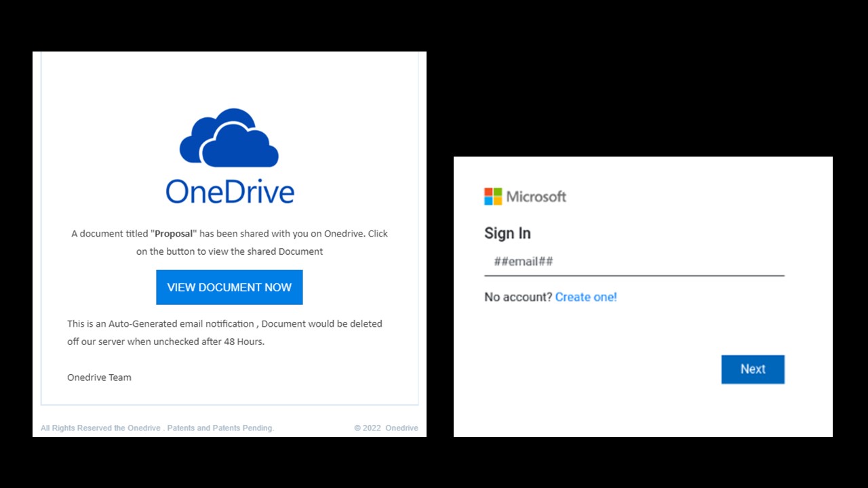Click the "All Rights Reserved the Onedrive" footer

[x=157, y=428]
